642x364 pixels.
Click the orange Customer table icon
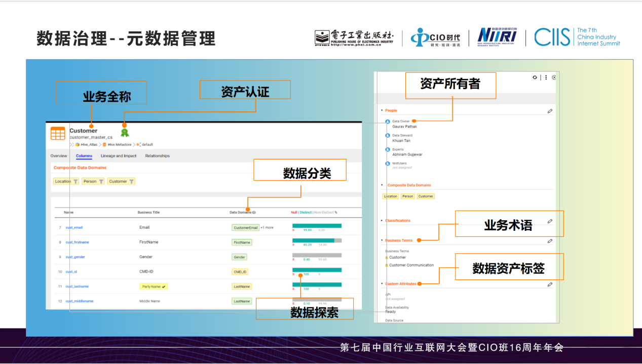[58, 134]
